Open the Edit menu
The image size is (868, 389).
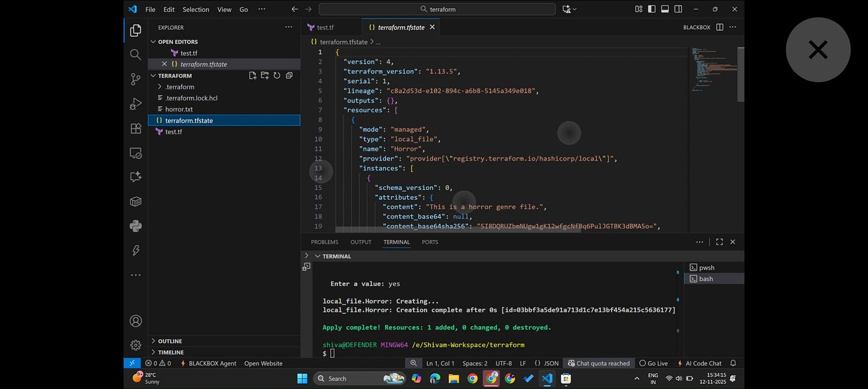coord(169,9)
